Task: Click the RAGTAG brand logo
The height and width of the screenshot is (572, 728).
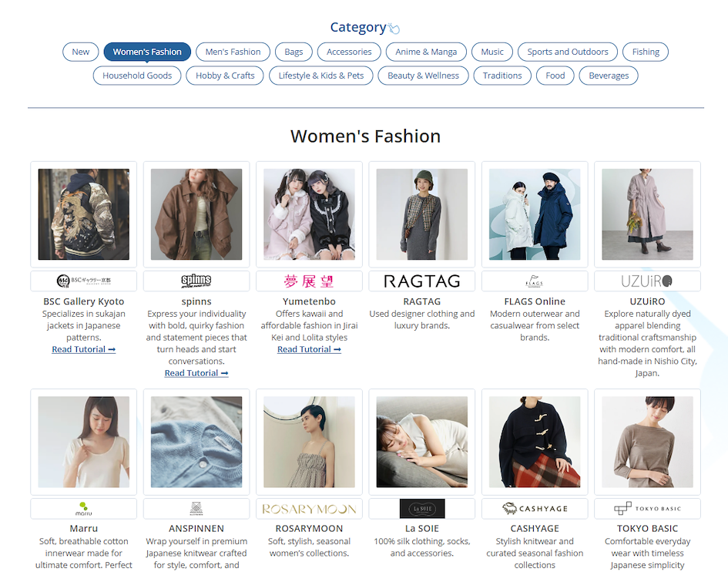Action: point(422,281)
